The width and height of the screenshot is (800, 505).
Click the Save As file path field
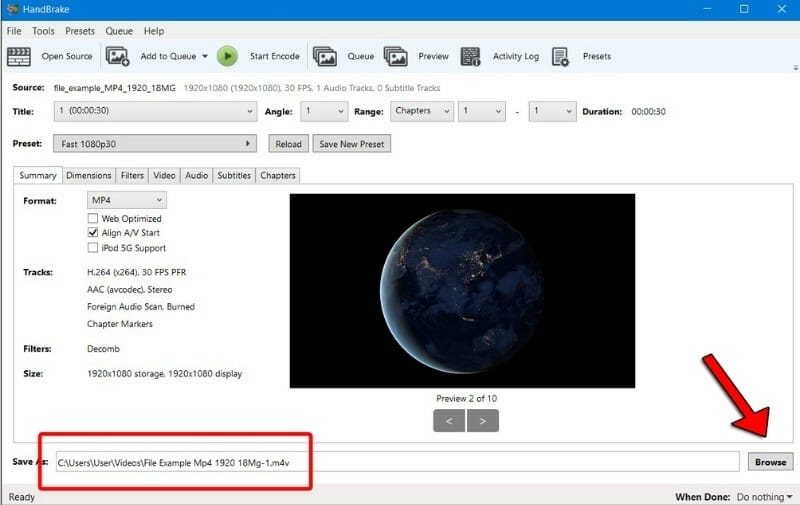pos(397,462)
